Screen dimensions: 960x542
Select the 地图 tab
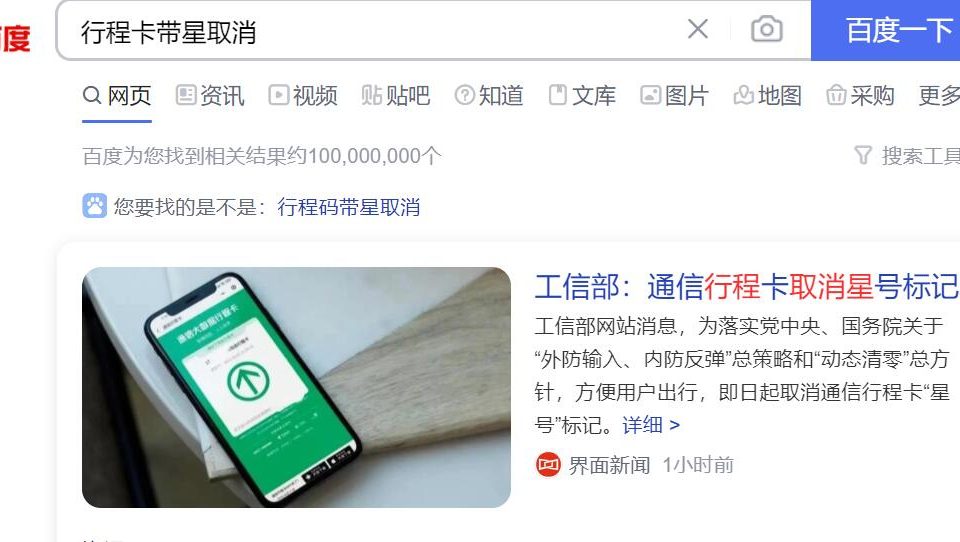tap(767, 96)
